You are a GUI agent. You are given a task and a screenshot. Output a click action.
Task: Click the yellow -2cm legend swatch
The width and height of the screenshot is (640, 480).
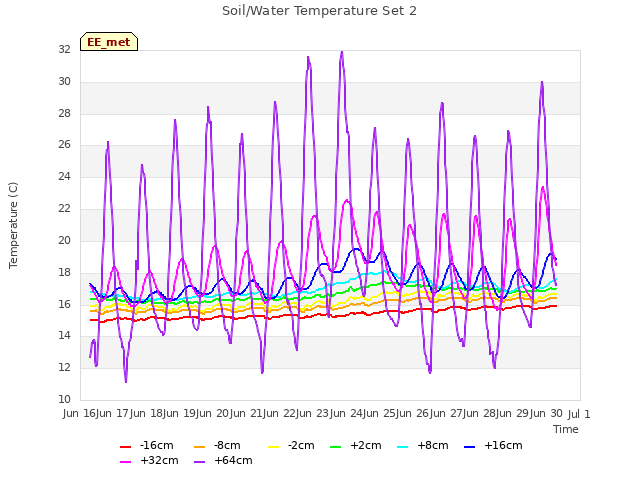click(x=273, y=447)
